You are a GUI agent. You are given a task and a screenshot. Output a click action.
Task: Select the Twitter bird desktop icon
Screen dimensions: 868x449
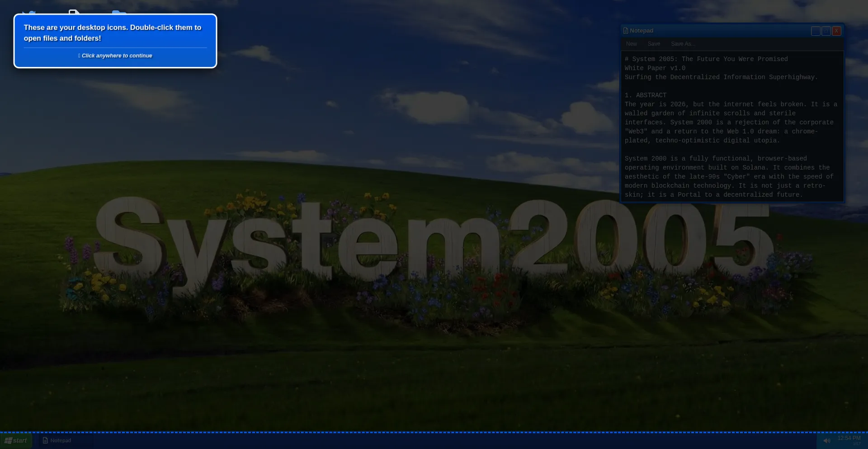(x=29, y=13)
